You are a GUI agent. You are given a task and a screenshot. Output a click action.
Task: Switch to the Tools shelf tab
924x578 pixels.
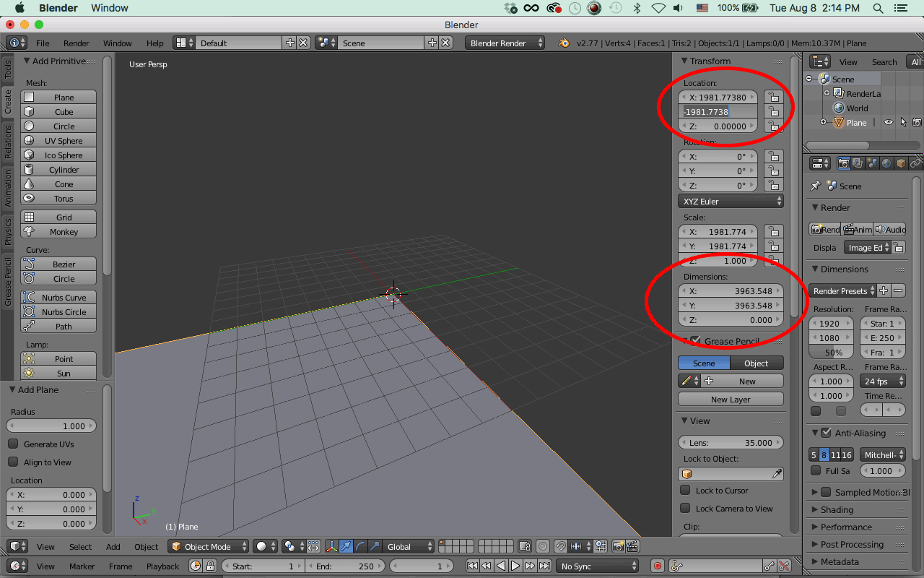click(x=8, y=69)
